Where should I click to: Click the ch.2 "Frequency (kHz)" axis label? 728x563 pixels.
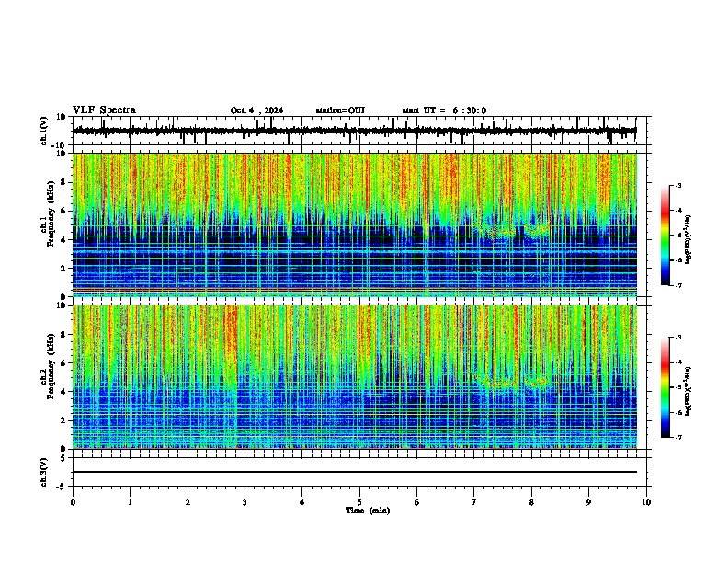tap(51, 366)
